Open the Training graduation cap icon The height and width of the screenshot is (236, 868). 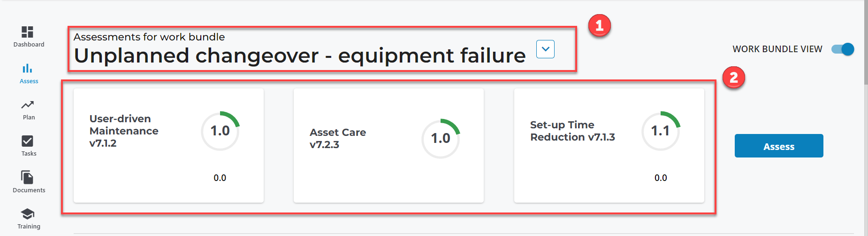28,214
